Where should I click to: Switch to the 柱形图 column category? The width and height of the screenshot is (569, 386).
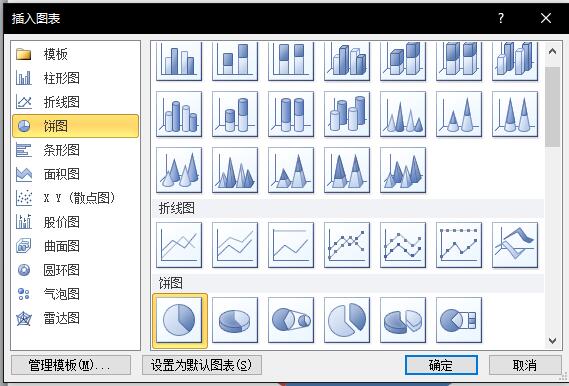pos(75,78)
